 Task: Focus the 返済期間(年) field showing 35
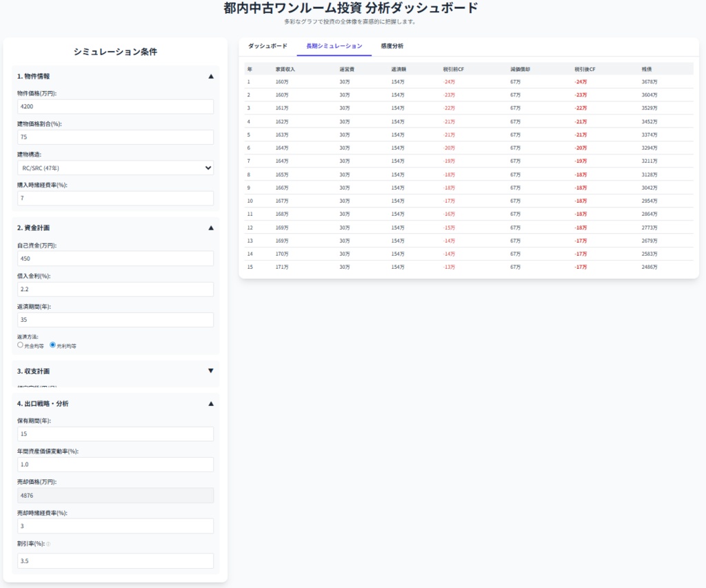(115, 320)
